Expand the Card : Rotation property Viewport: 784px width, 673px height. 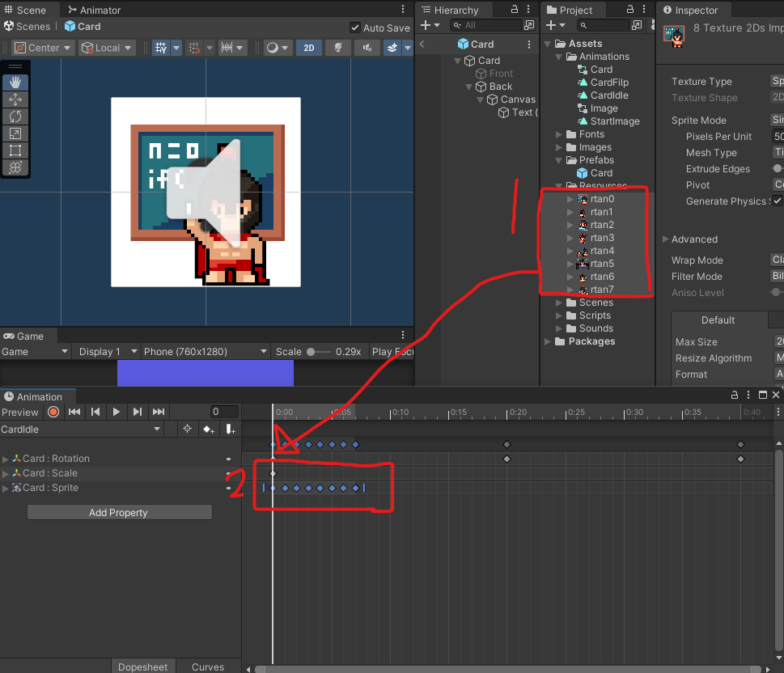[6, 459]
